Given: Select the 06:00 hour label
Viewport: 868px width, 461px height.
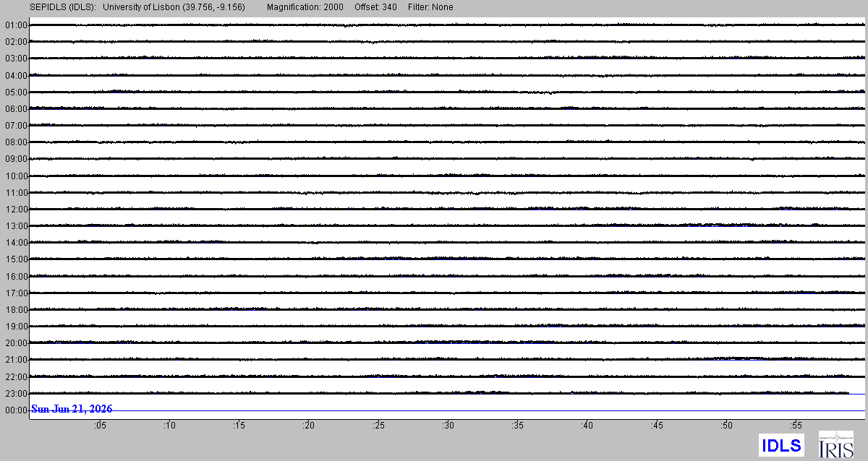Looking at the screenshot, I should (16, 109).
